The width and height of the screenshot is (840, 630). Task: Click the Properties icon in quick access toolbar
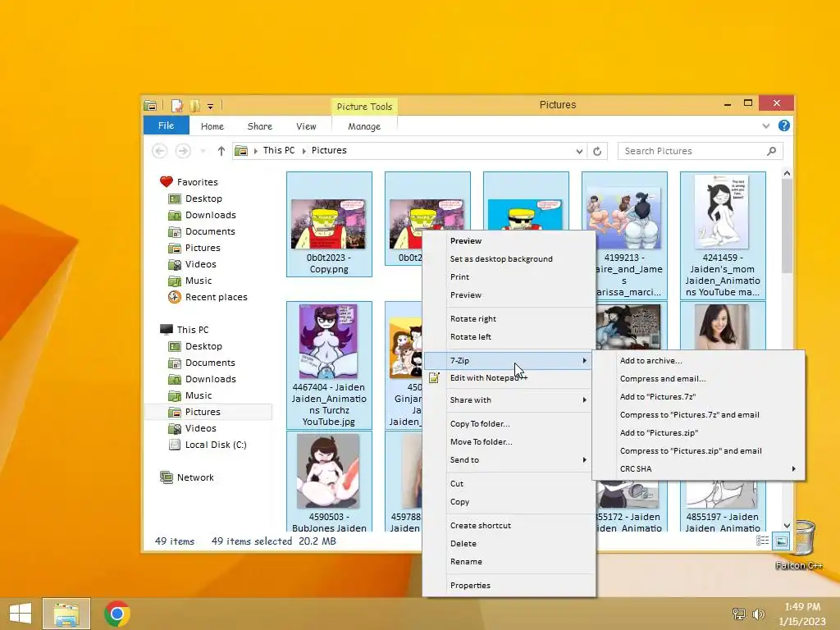click(x=177, y=106)
